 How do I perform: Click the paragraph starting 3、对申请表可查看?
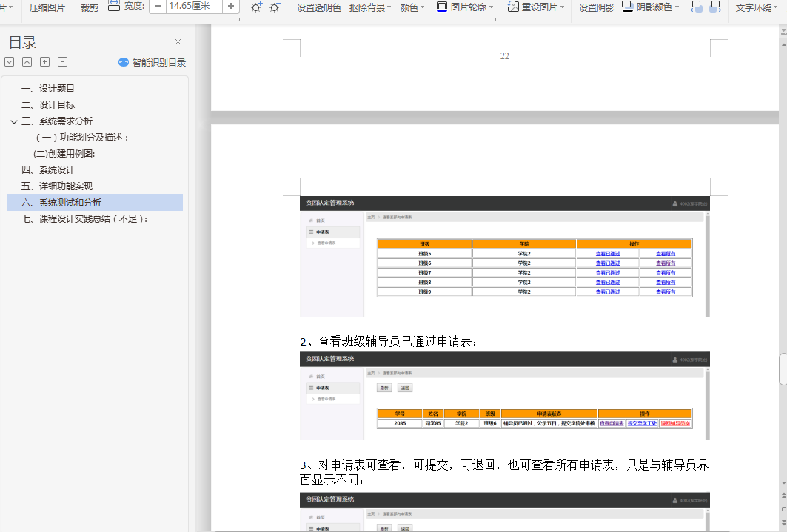504,472
